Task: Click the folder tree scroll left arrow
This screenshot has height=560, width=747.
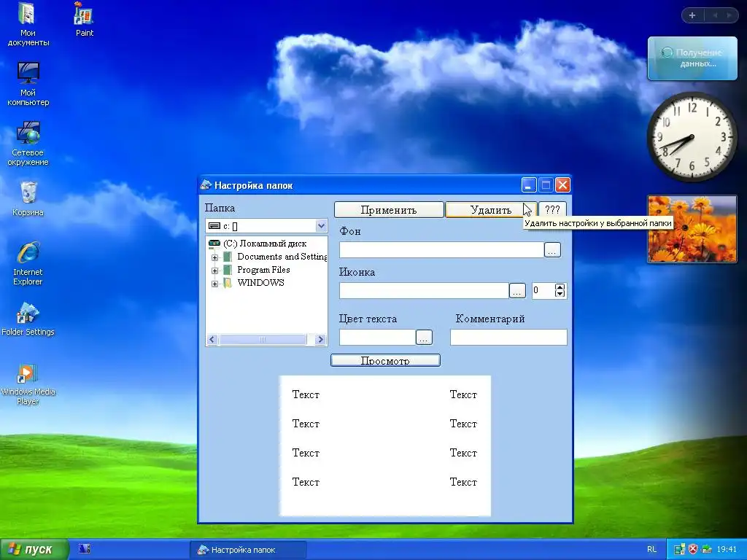Action: click(212, 340)
